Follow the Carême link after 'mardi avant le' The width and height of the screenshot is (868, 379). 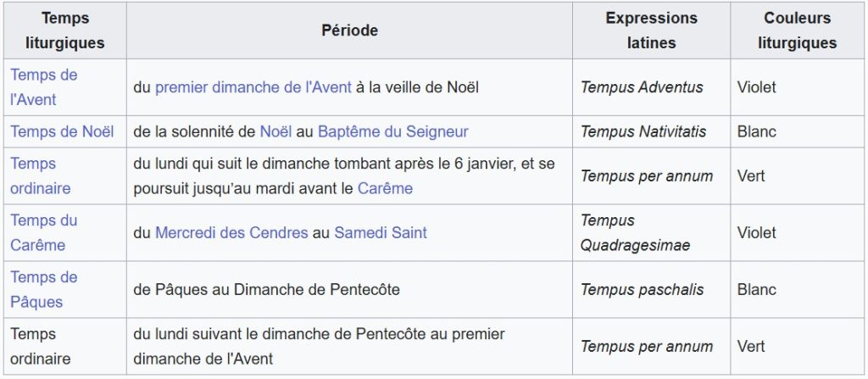385,188
